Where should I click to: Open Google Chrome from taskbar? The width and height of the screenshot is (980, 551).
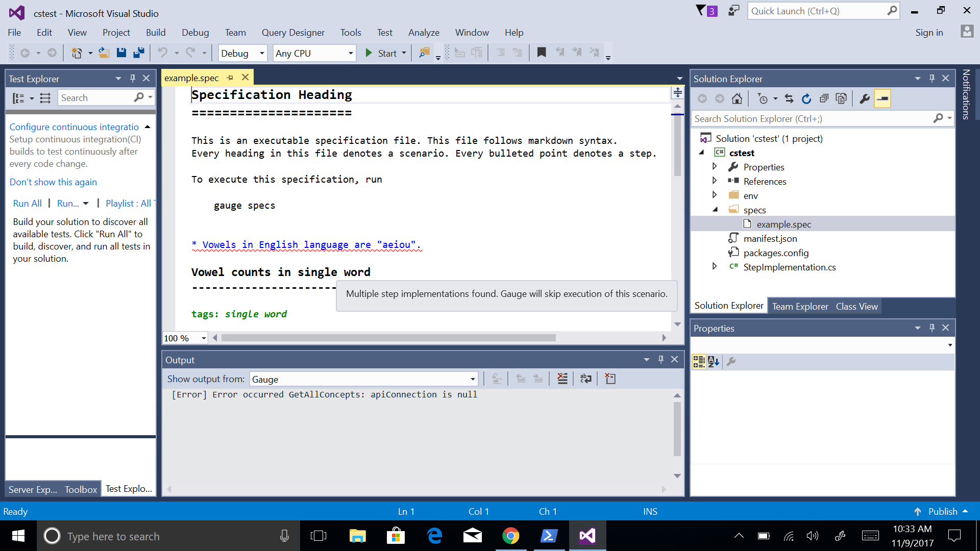click(x=511, y=536)
